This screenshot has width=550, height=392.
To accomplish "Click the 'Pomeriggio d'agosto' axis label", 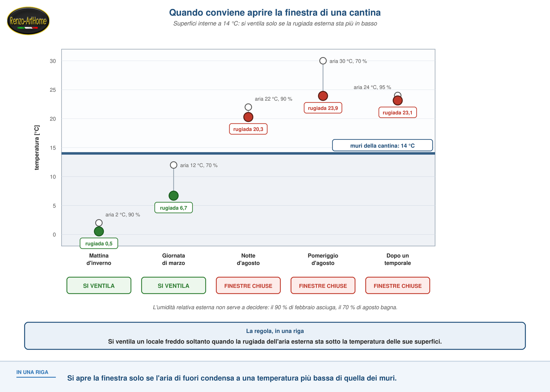I will 323,259.
